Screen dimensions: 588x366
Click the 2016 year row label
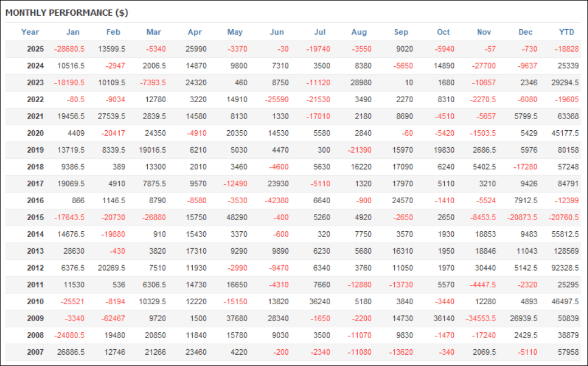[x=35, y=200]
